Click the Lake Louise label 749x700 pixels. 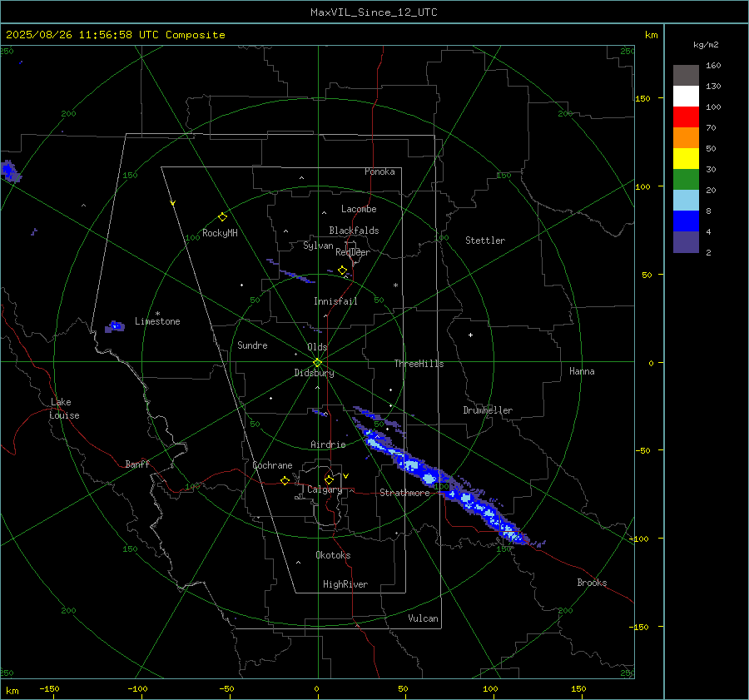(x=64, y=409)
